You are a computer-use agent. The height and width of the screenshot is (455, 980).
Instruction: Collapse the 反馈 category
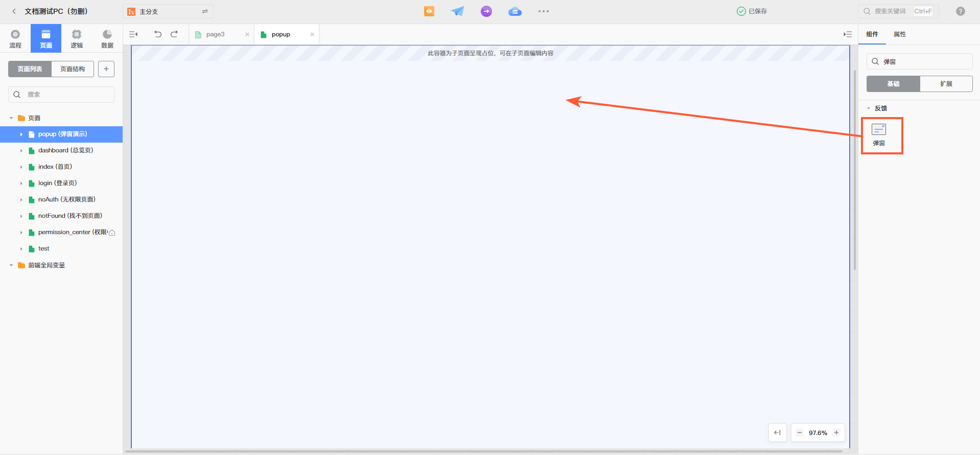(869, 108)
